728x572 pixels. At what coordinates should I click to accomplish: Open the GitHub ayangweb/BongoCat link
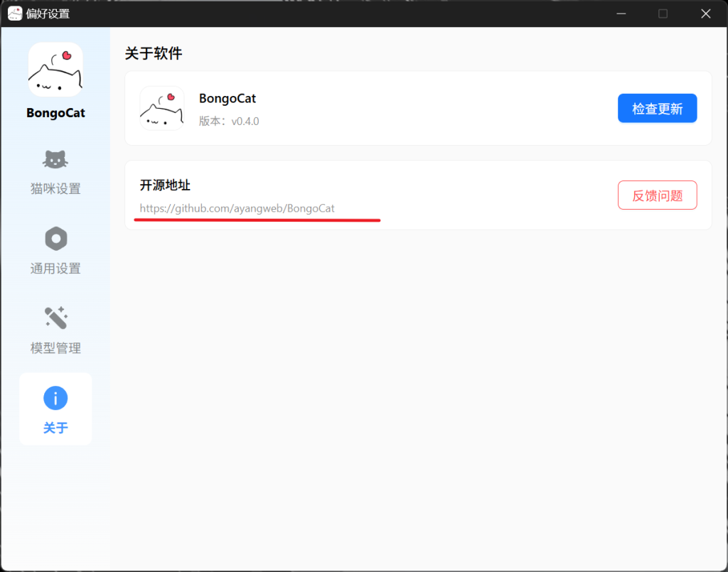(237, 208)
